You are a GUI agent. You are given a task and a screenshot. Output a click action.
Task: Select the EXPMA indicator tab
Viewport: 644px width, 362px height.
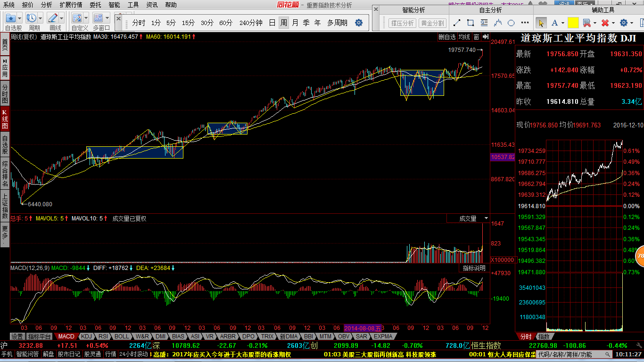[x=383, y=337]
